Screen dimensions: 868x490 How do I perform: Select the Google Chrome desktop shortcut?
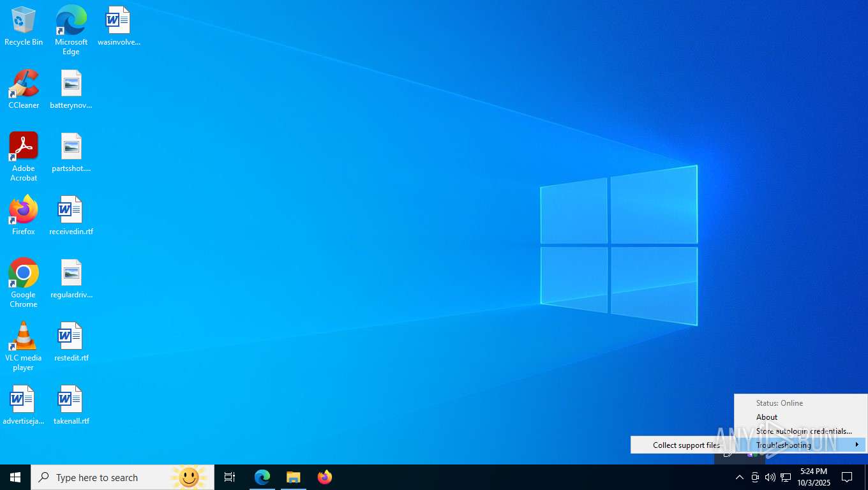coord(24,283)
